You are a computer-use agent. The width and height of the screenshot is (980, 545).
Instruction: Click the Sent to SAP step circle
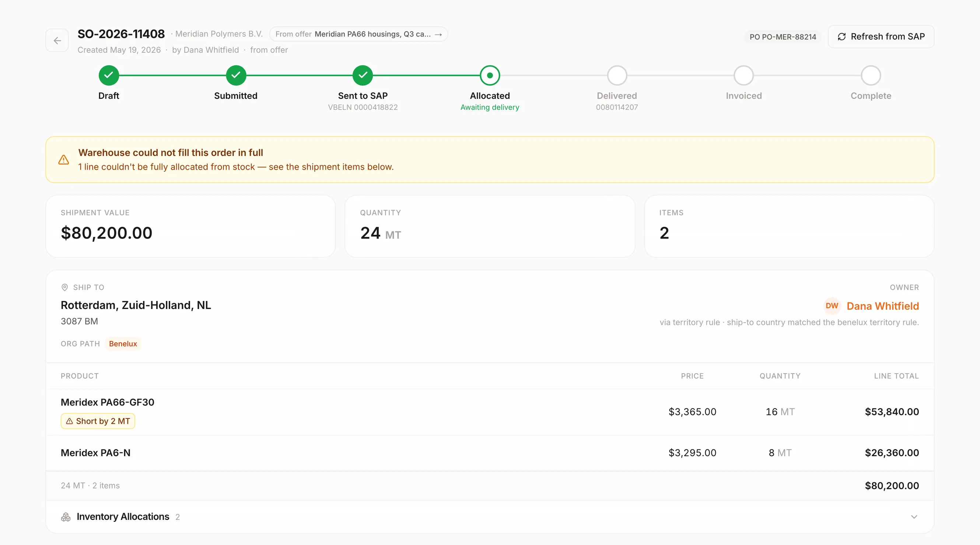(363, 76)
